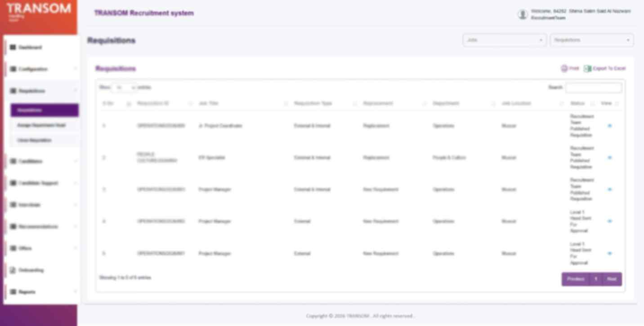
Task: View the People & Culture requisition row
Action: [x=609, y=158]
